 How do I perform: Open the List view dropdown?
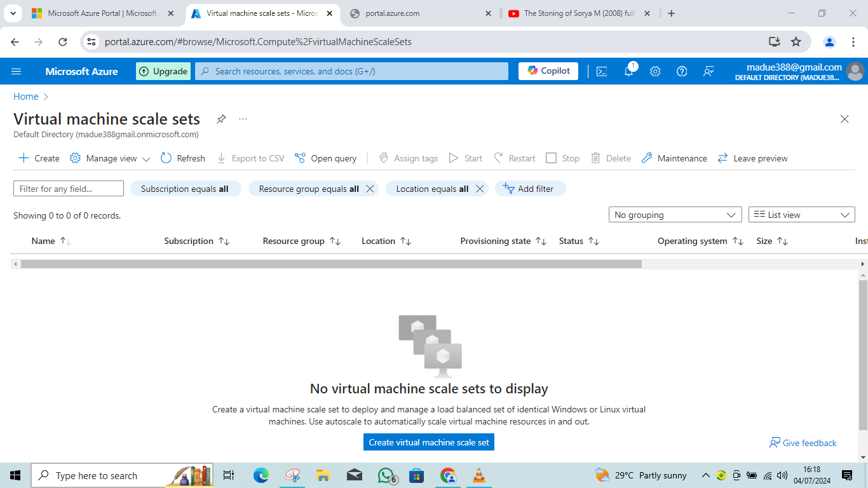pyautogui.click(x=802, y=215)
